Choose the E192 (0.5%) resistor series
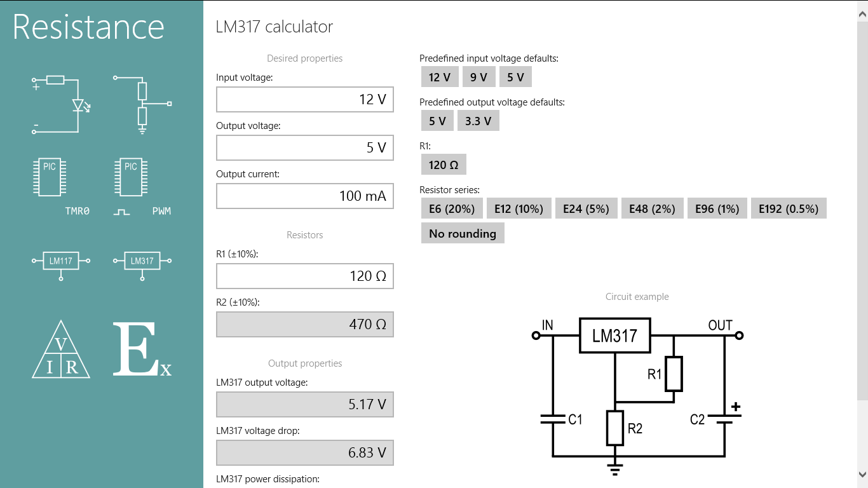Screen dimensions: 868x488 [789, 208]
